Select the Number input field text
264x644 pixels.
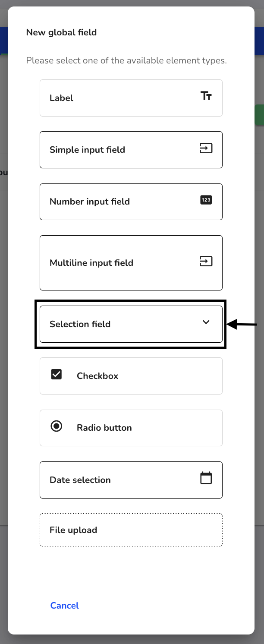90,202
